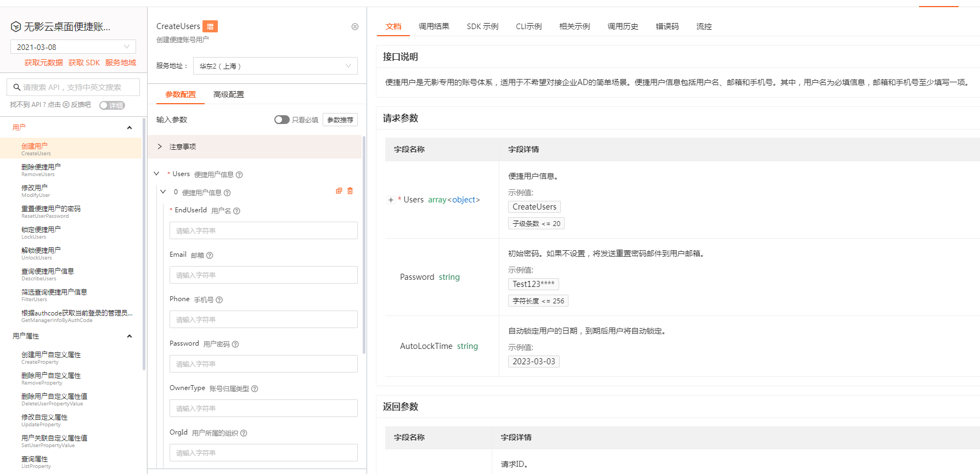Viewport: 980px width, 474px height.
Task: Click the OrgId input field
Action: [263, 453]
